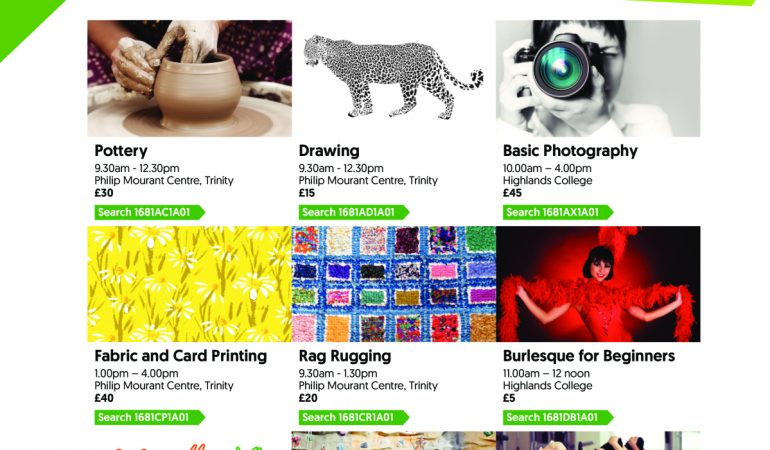This screenshot has height=450, width=770.
Task: Click Search 1681CP1A01 for Fabric Printing
Action: 149,418
